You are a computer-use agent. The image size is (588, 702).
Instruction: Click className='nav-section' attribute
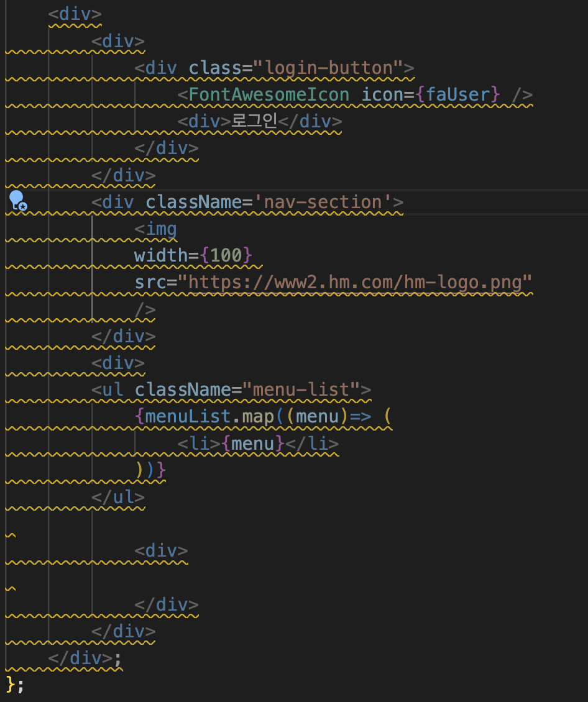point(269,203)
